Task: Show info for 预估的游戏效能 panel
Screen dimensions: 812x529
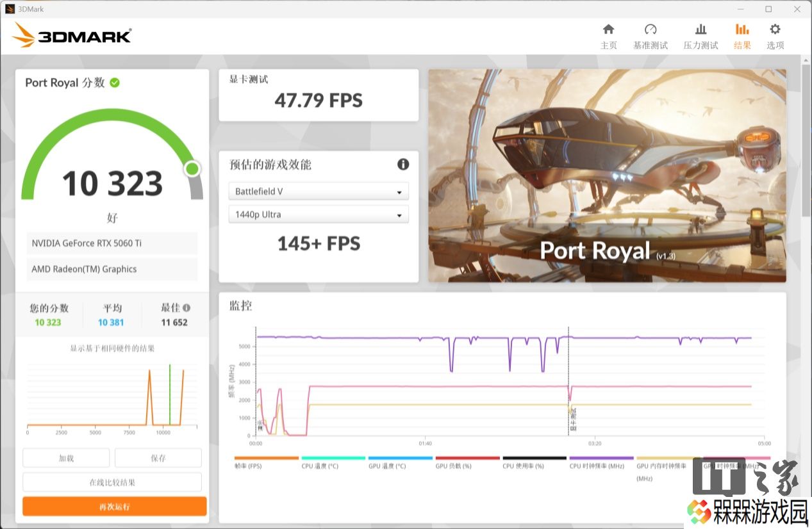Action: 403,165
